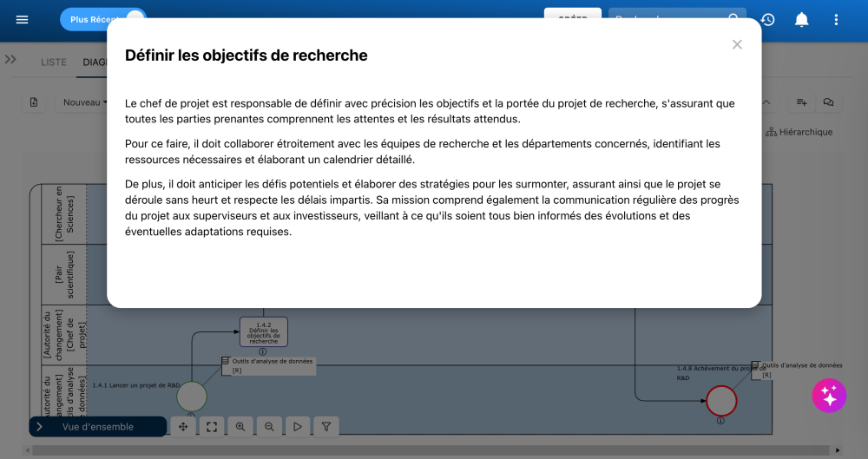Click the info icon under the end event
The image size is (868, 459).
click(720, 421)
